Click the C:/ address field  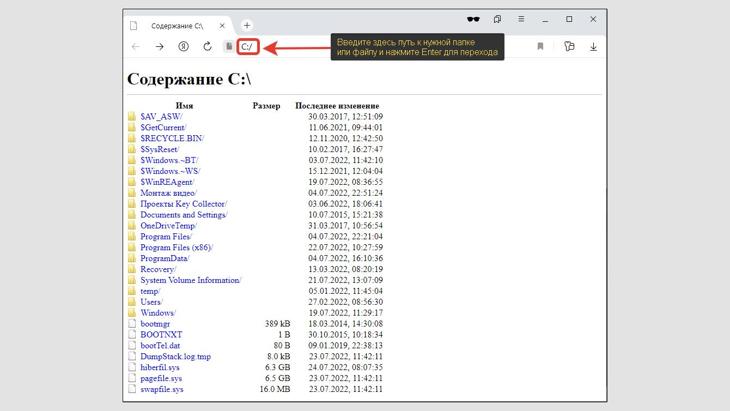248,47
